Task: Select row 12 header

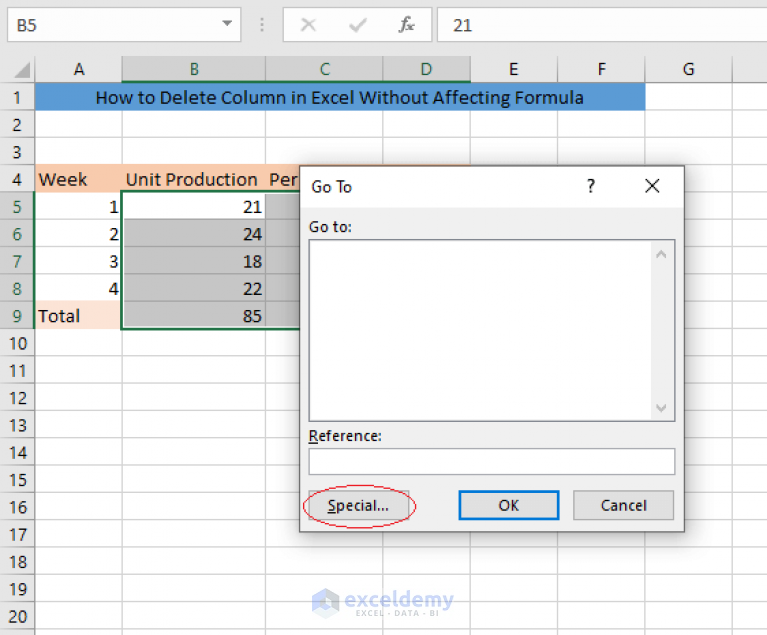Action: [x=17, y=398]
